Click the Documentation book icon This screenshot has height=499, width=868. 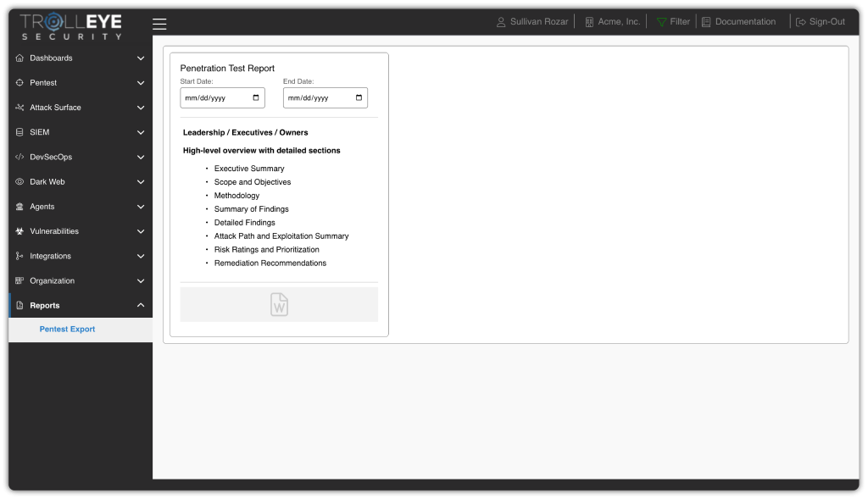coord(706,22)
